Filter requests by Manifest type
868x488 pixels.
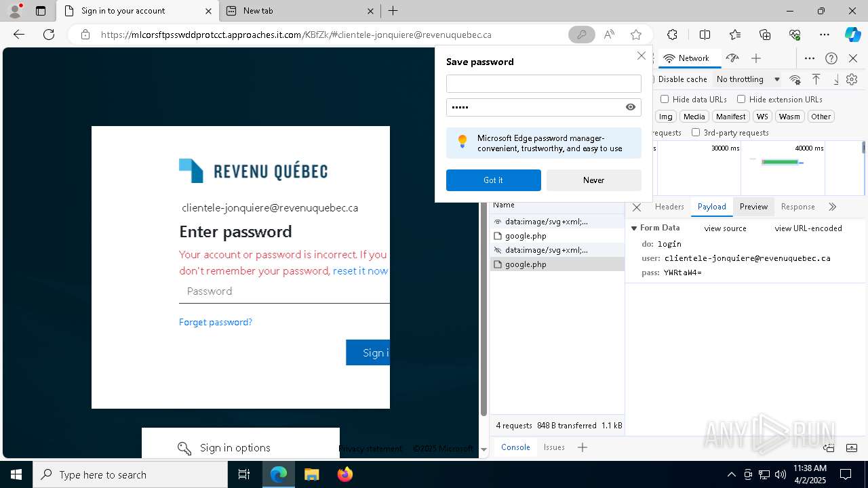tap(730, 117)
